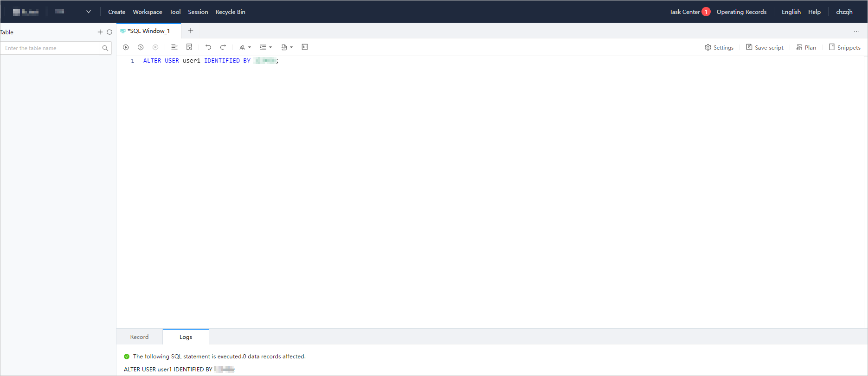Click the success message in the log

point(219,357)
